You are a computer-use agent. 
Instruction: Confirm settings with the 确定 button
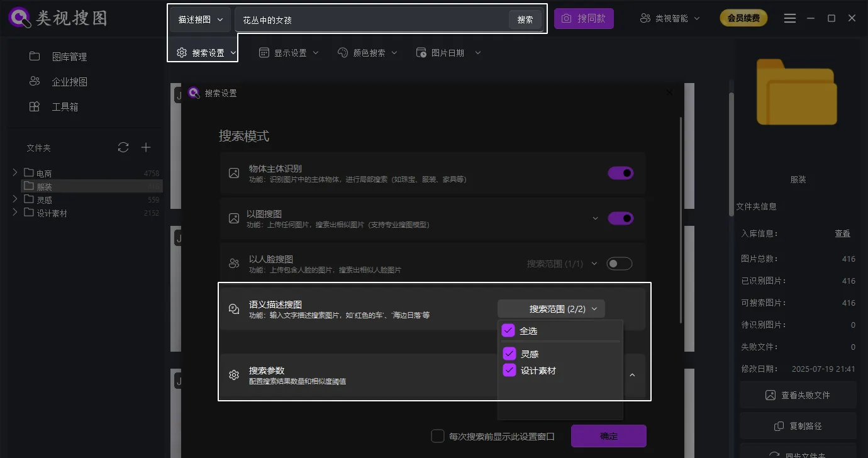point(608,435)
